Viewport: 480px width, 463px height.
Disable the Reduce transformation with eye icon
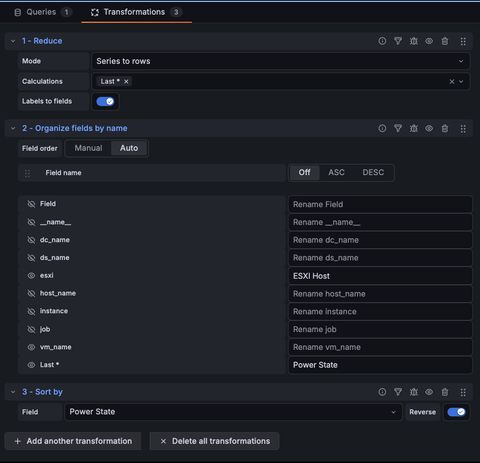pos(429,41)
